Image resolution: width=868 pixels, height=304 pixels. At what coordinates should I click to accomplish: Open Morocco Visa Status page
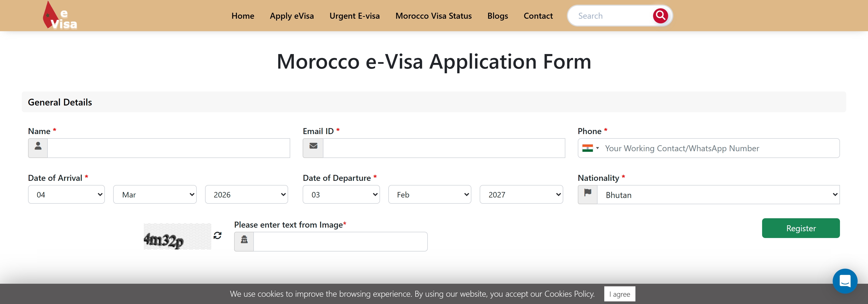pyautogui.click(x=433, y=16)
